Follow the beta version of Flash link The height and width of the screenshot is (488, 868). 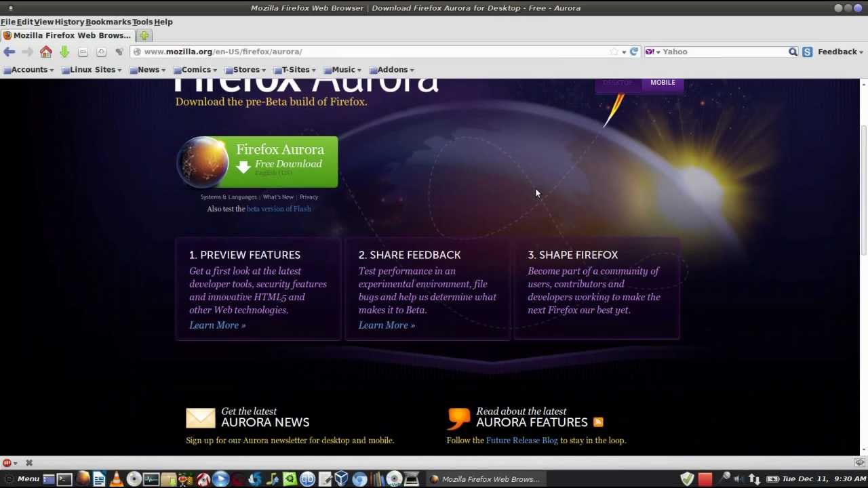[279, 209]
